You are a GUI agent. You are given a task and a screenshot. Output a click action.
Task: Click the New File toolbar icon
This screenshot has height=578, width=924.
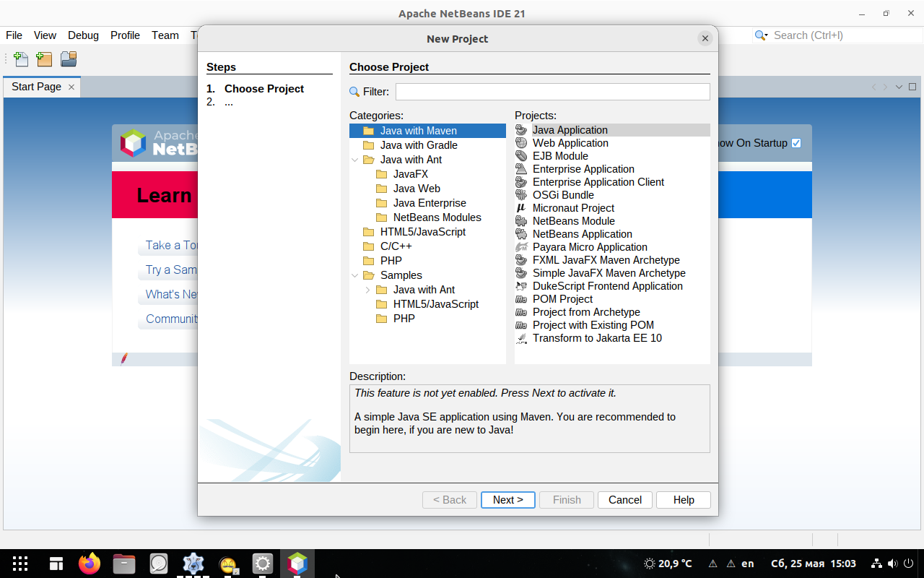coord(21,59)
